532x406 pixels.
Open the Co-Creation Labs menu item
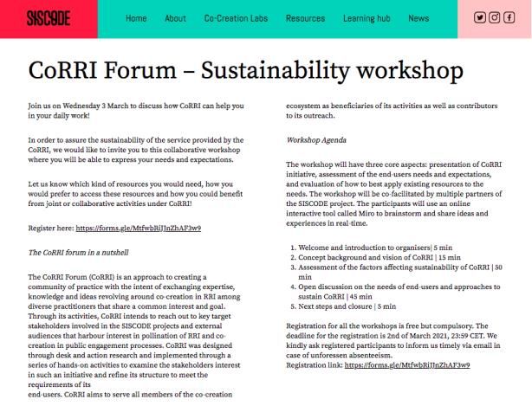236,18
